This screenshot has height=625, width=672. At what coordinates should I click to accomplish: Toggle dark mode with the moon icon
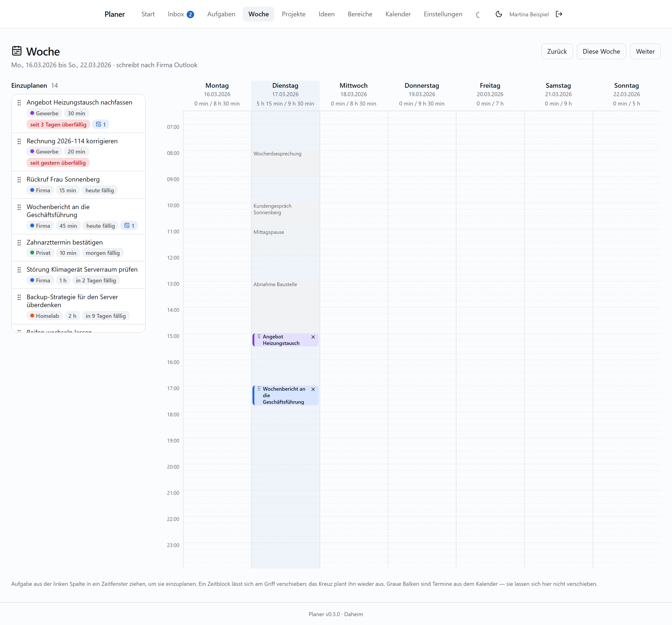[499, 14]
